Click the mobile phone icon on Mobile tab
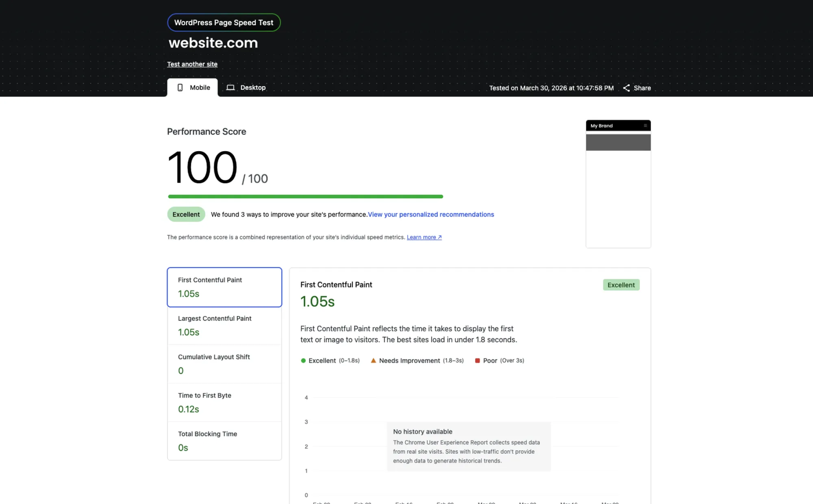 click(180, 87)
